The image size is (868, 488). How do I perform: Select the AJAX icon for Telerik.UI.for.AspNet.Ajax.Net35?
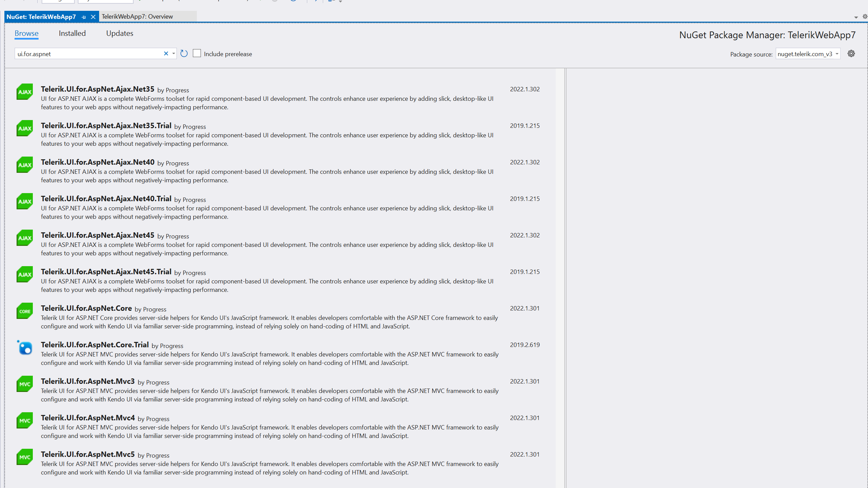(24, 91)
